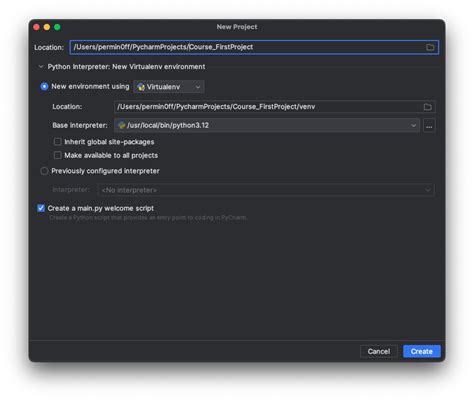Click the yellow minimize window button
Image resolution: width=474 pixels, height=400 pixels.
(x=47, y=27)
